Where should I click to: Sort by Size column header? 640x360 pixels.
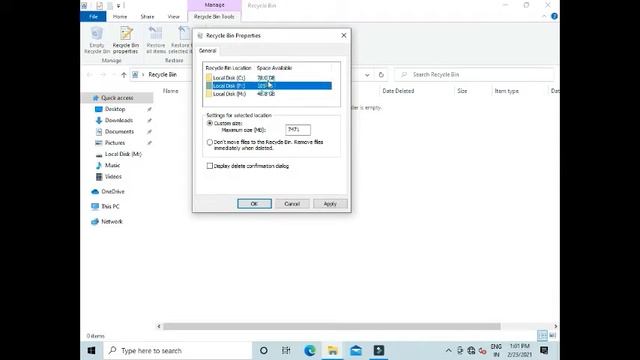(x=462, y=91)
